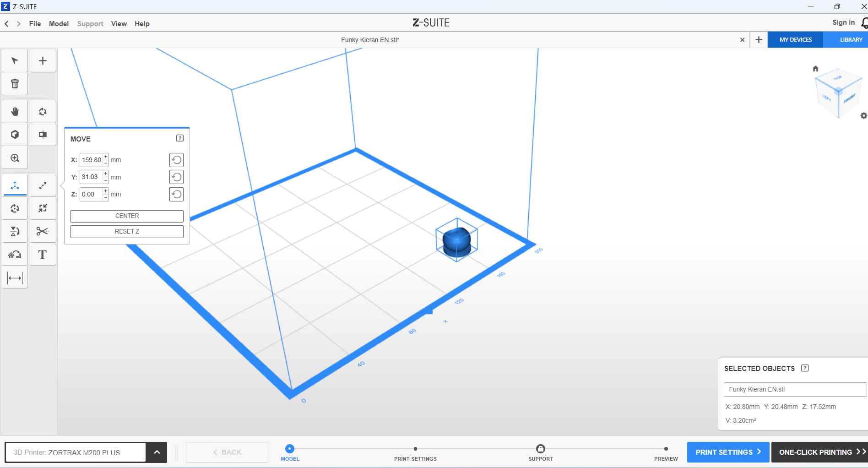The height and width of the screenshot is (468, 868).
Task: Click the 3D Printer Zortrax field
Action: pyautogui.click(x=76, y=452)
